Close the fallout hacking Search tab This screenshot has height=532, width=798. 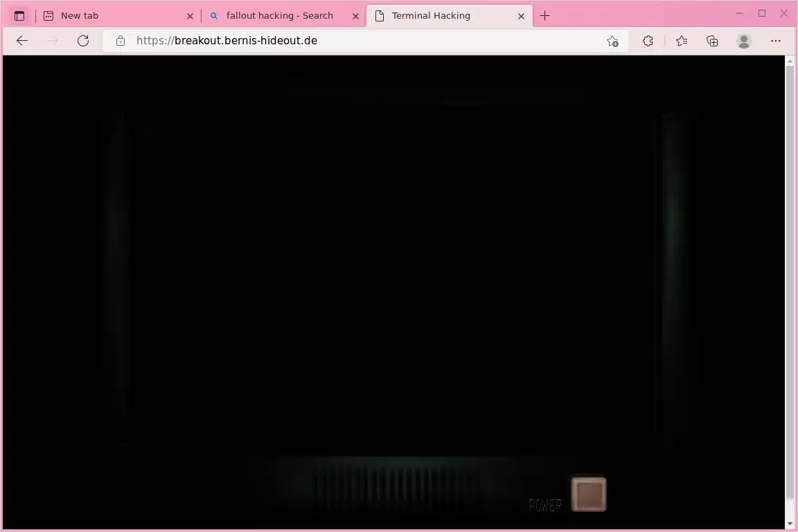356,17
